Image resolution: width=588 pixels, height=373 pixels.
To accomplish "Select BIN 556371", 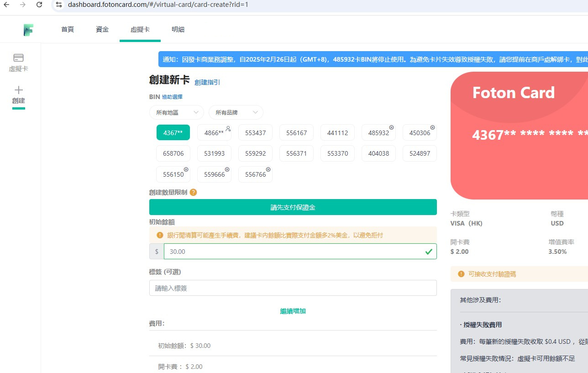I will coord(297,153).
